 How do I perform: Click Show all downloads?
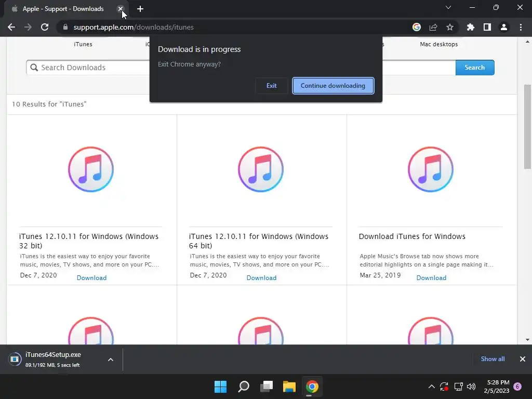[x=493, y=359]
